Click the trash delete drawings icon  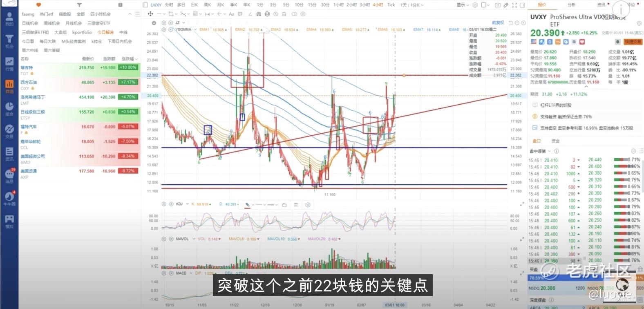click(x=284, y=14)
